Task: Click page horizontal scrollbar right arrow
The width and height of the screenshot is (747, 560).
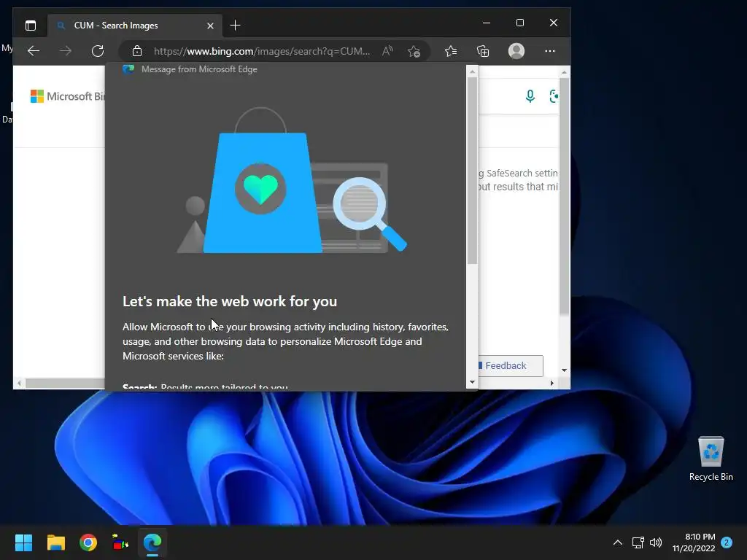Action: tap(552, 383)
